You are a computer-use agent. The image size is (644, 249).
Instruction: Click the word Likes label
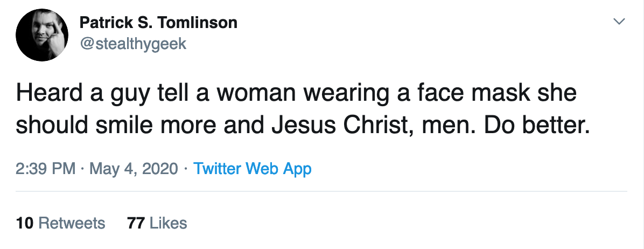pyautogui.click(x=169, y=223)
